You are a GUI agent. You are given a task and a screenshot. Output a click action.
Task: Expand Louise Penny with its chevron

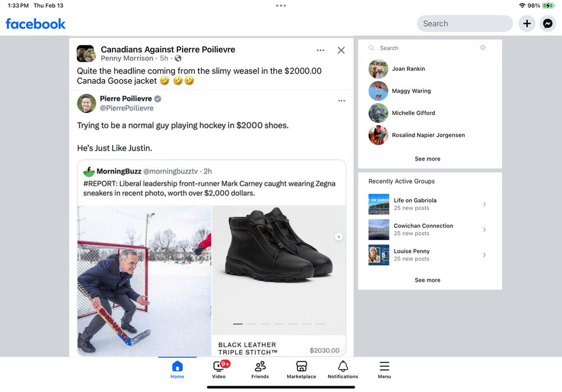tap(484, 255)
